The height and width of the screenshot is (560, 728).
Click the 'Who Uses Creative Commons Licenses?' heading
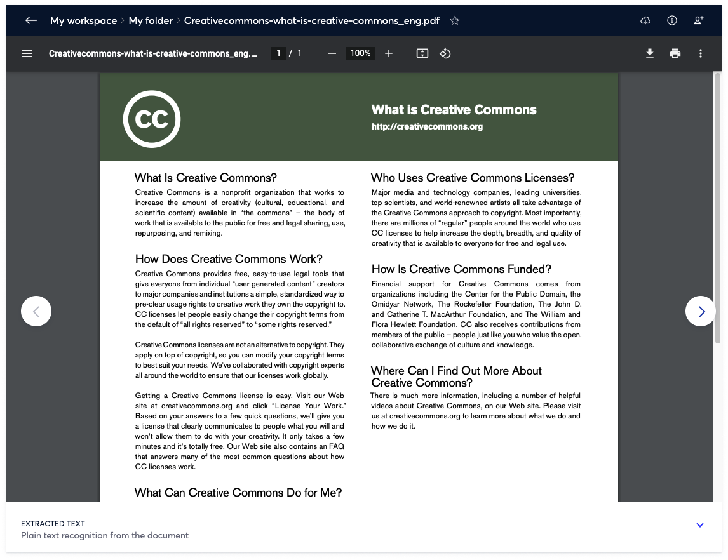pos(473,178)
